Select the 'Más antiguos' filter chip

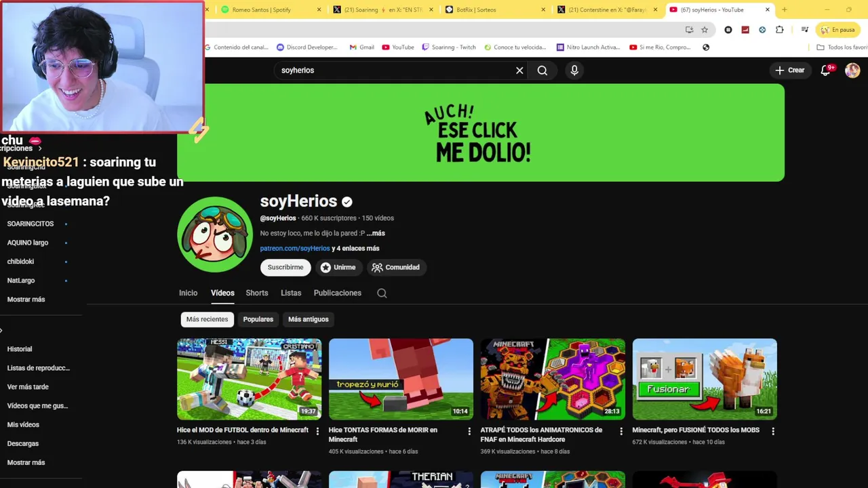pos(308,319)
